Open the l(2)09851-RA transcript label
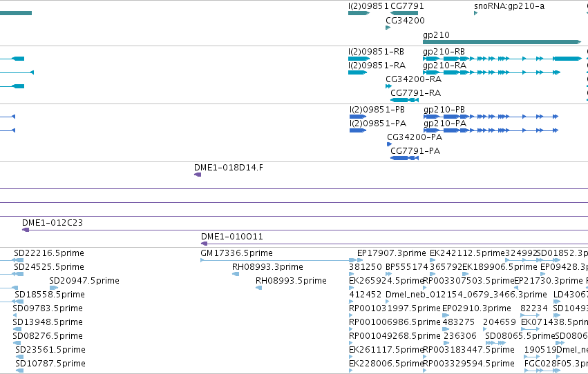Screen dimensions: 588x374 click(x=377, y=65)
